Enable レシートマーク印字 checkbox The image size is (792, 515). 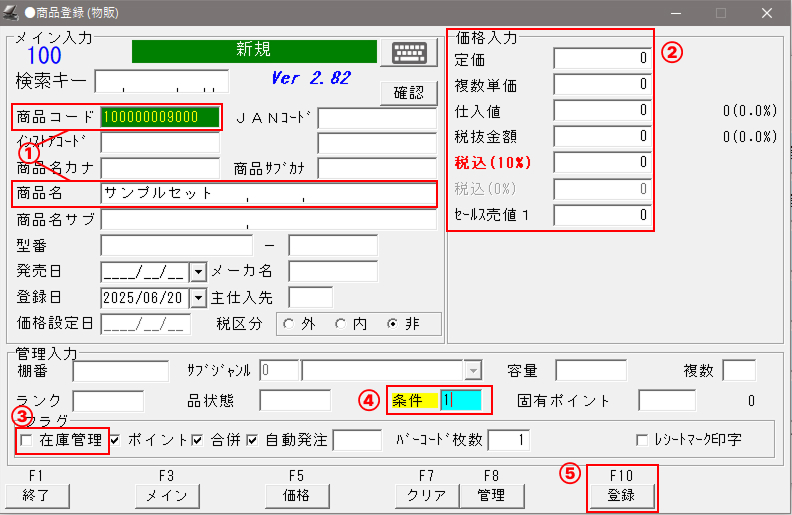643,440
